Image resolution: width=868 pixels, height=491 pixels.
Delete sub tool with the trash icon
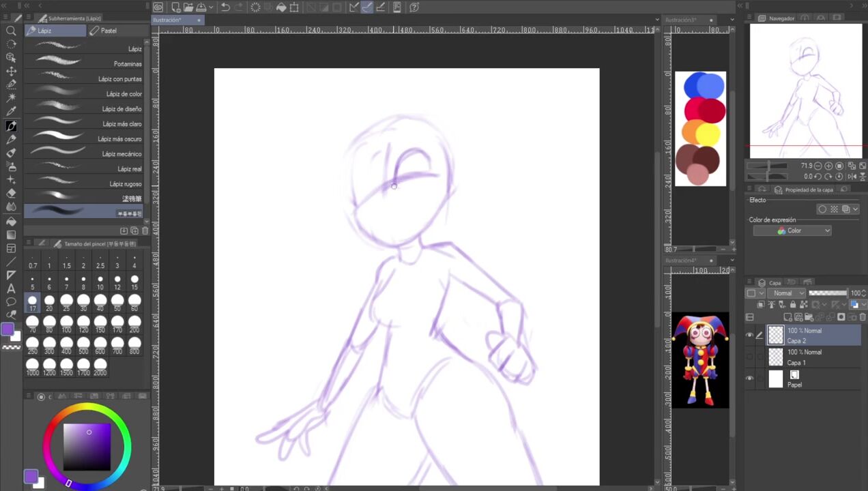point(145,231)
